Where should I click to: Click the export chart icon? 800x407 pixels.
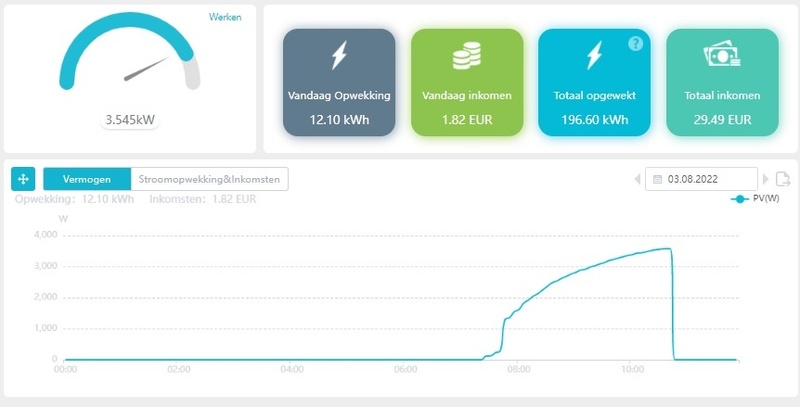(x=783, y=179)
